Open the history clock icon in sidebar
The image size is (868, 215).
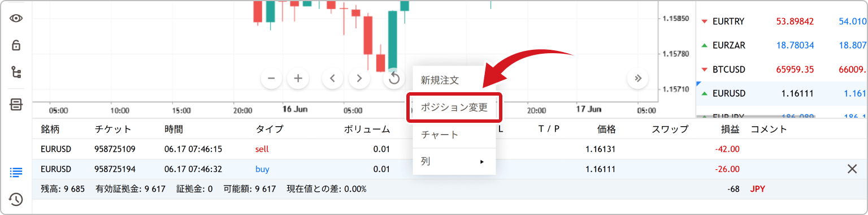(x=16, y=199)
